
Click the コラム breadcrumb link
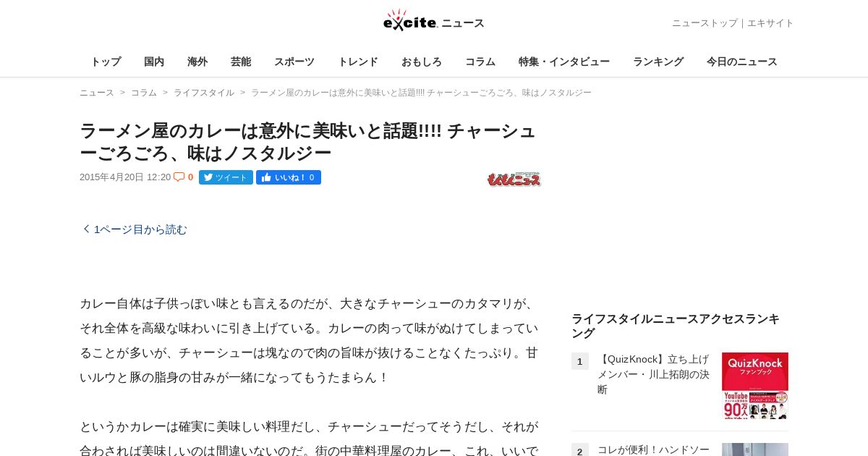144,93
